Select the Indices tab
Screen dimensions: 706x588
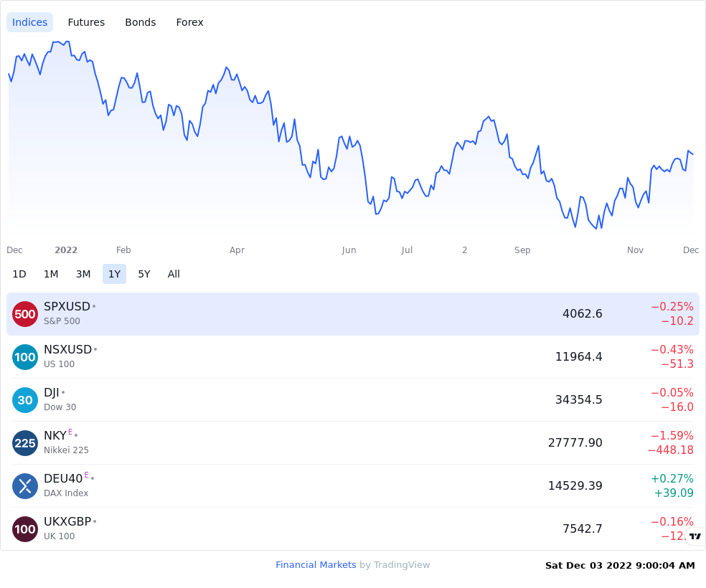pos(29,22)
